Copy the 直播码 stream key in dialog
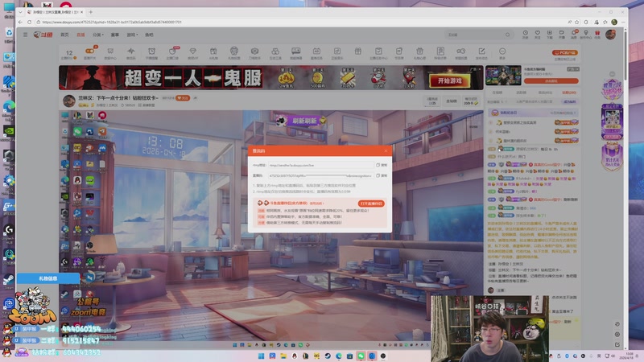The width and height of the screenshot is (644, 362). click(x=382, y=175)
